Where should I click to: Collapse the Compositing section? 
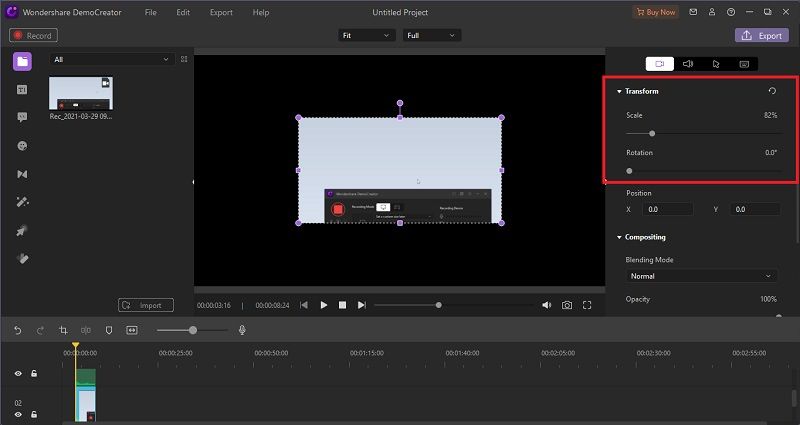tap(619, 237)
